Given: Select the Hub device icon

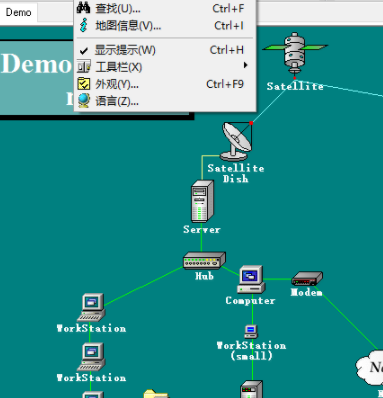Looking at the screenshot, I should click(204, 260).
